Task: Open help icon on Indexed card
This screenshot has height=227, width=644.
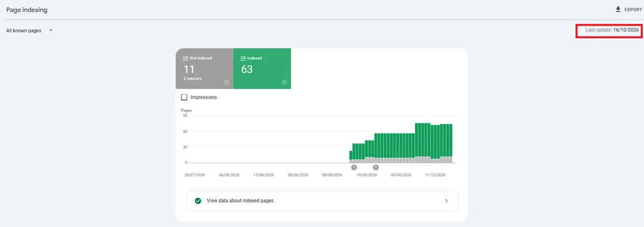Action: [x=284, y=82]
